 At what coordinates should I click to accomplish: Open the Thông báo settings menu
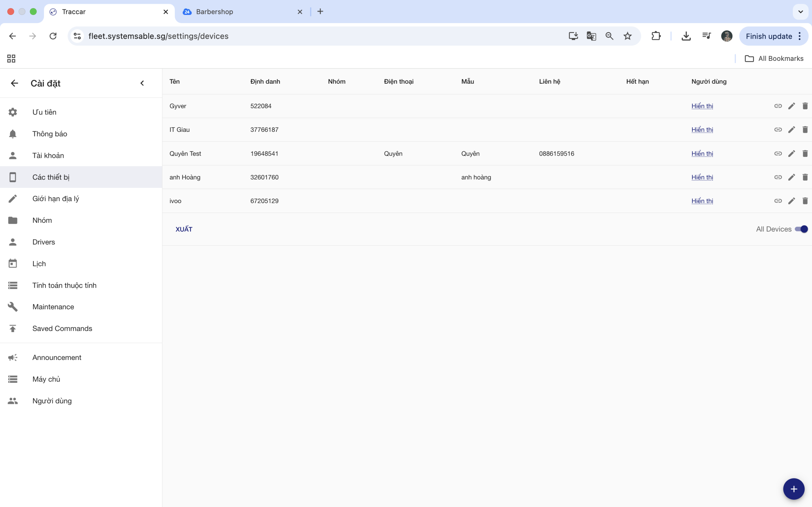click(x=50, y=134)
